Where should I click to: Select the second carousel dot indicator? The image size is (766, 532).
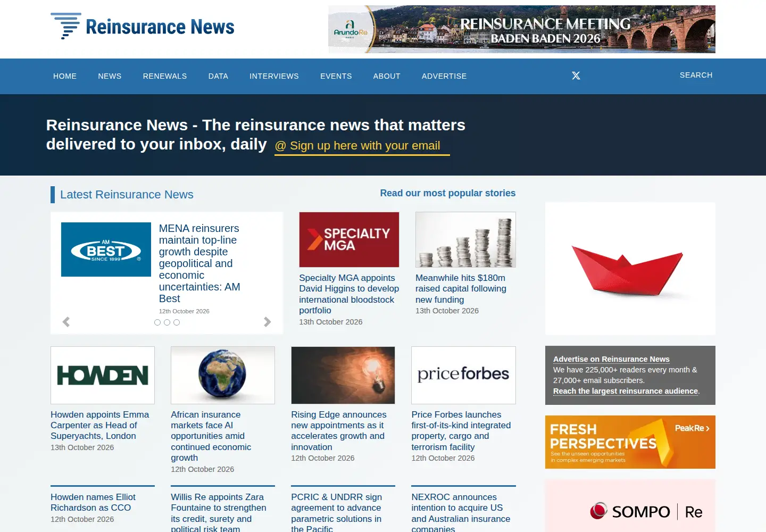coord(167,322)
